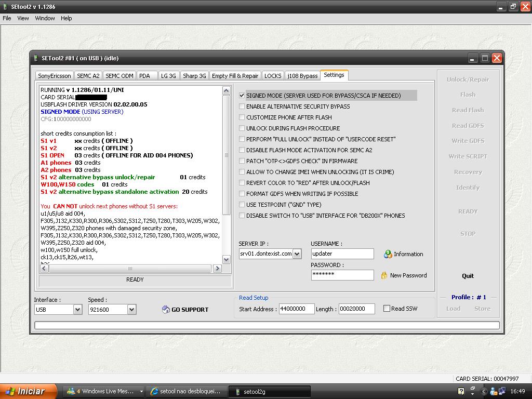Enable PERFORM FULL UNLOCK option

(x=242, y=139)
